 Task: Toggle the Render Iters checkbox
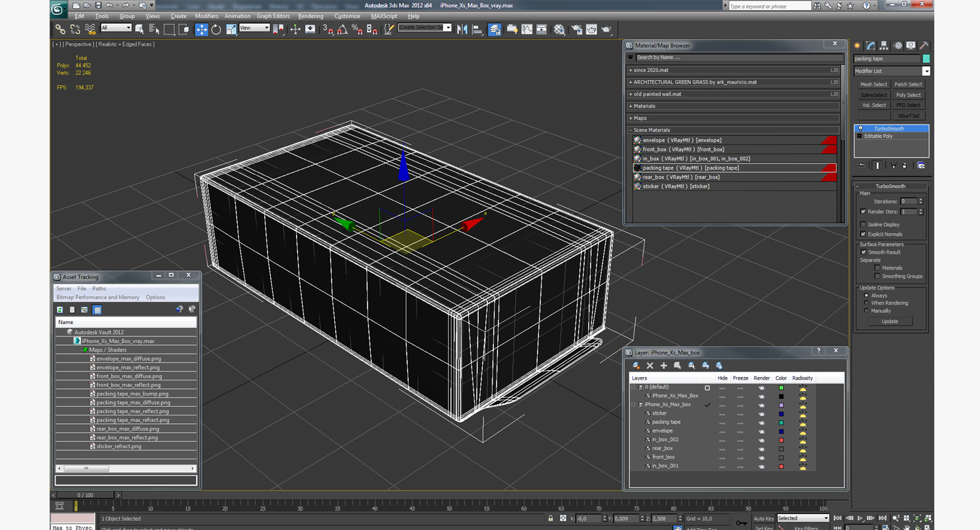(863, 212)
